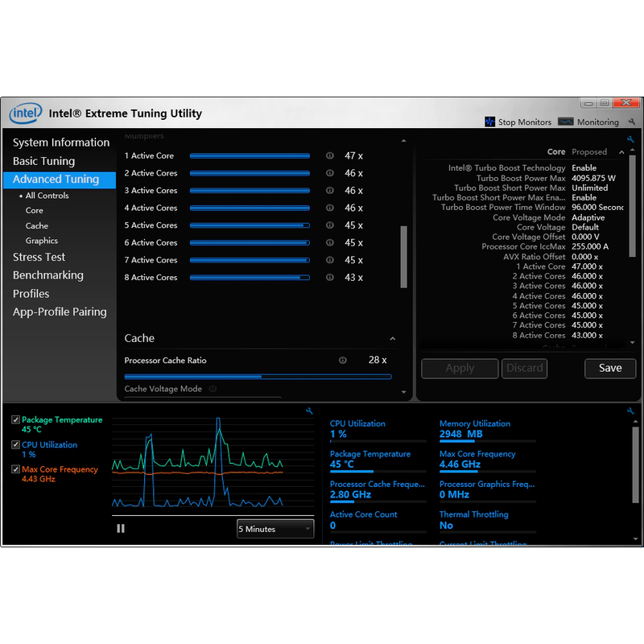Uncheck Package Temperature checkbox
The width and height of the screenshot is (644, 644).
click(x=16, y=420)
